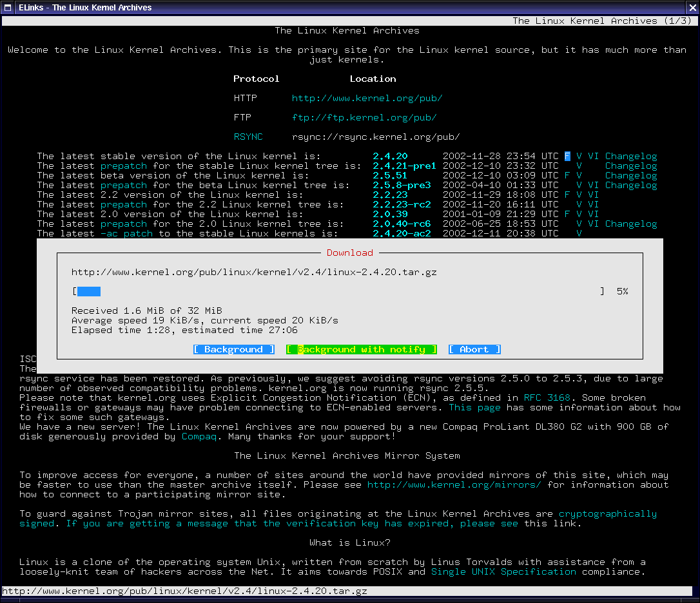The height and width of the screenshot is (603, 700).
Task: Click 'Received 1.6 MiB of 32 MiB' text
Action: click(x=147, y=311)
